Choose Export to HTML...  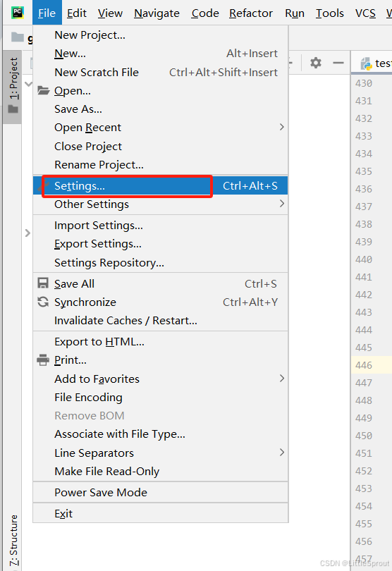[x=160, y=342]
